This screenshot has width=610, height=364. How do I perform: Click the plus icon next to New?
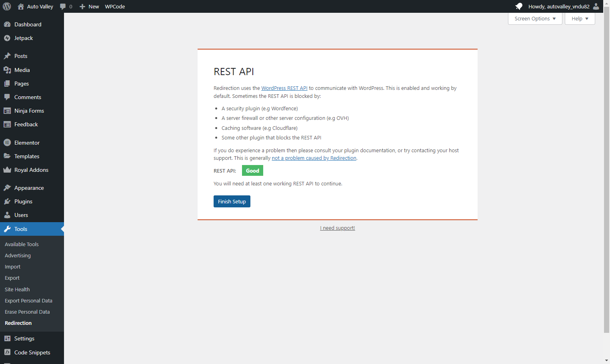coord(82,6)
